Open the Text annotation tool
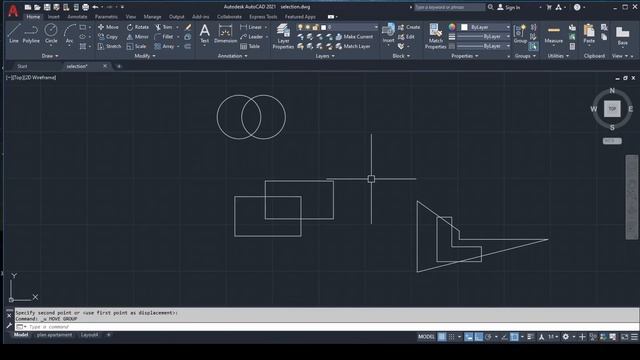The height and width of the screenshot is (360, 640). (x=204, y=33)
